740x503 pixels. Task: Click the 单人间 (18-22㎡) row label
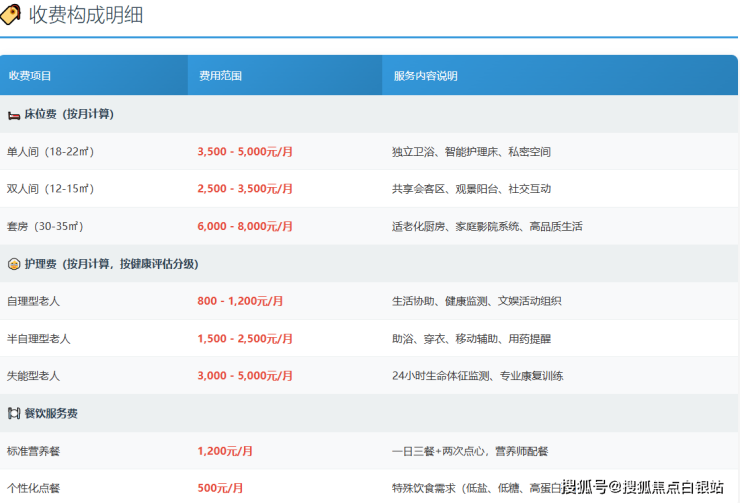pyautogui.click(x=50, y=152)
